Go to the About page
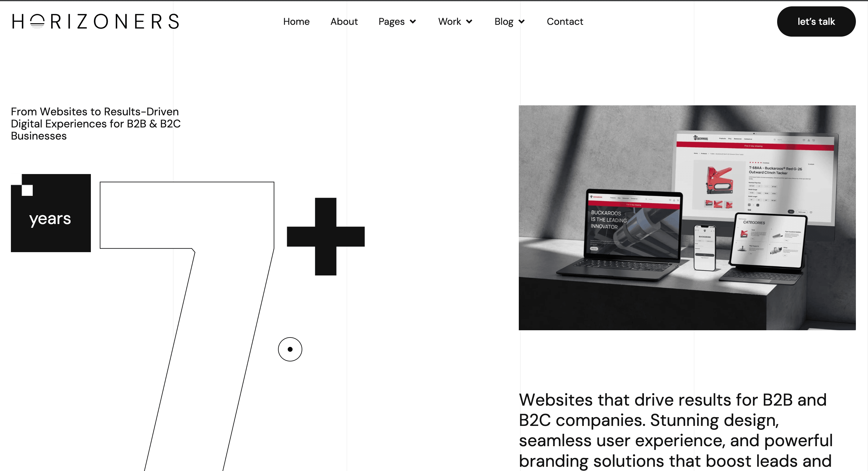This screenshot has width=868, height=471. click(x=344, y=21)
